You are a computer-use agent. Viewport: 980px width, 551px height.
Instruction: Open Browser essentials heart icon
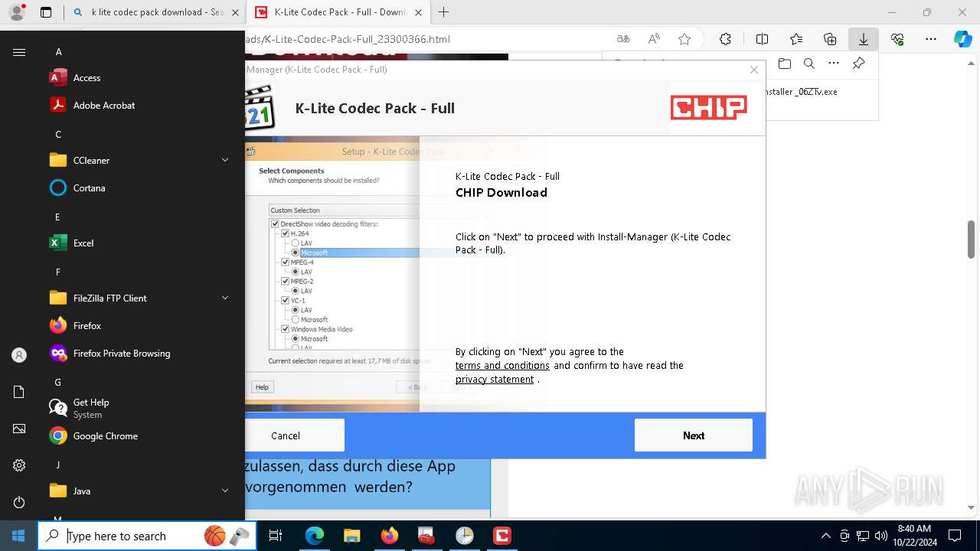pos(897,39)
